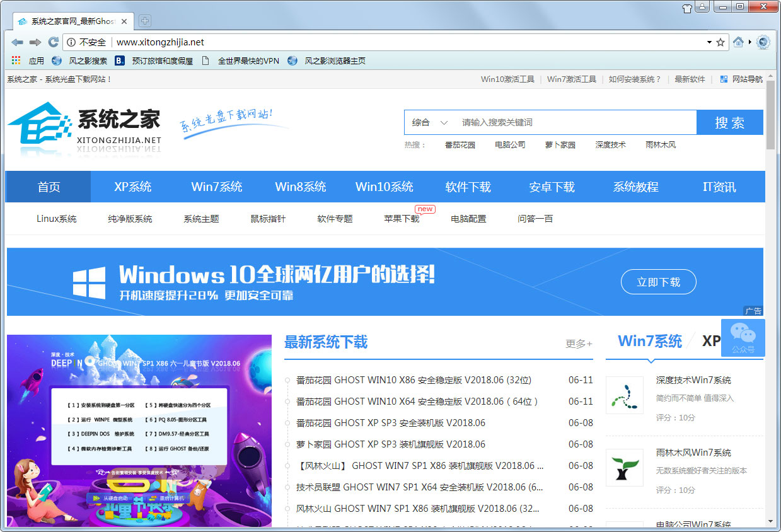Click the user account icon in title bar
781x532 pixels.
(x=702, y=8)
